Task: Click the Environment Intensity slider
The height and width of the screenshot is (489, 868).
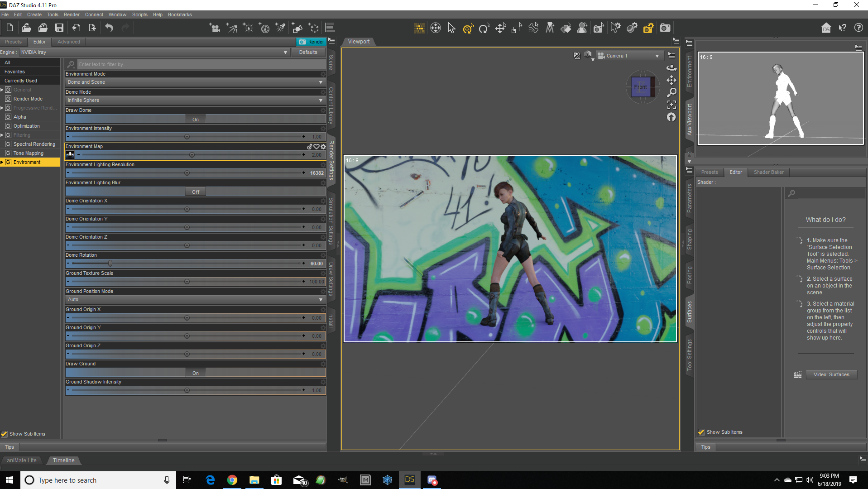Action: (x=187, y=137)
